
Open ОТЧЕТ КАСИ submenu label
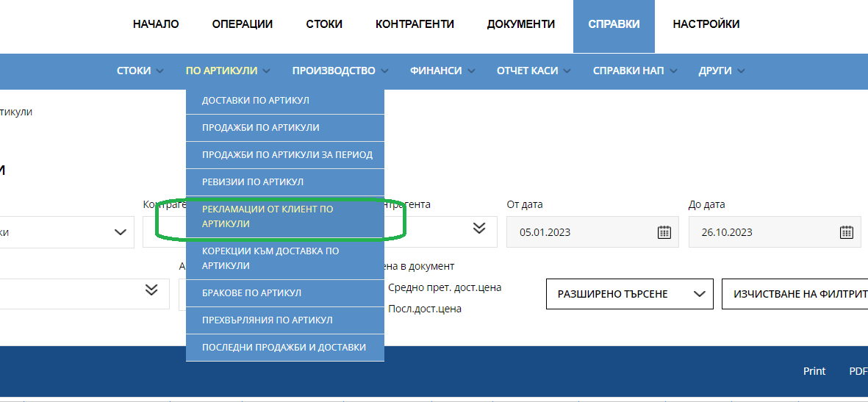coord(527,71)
